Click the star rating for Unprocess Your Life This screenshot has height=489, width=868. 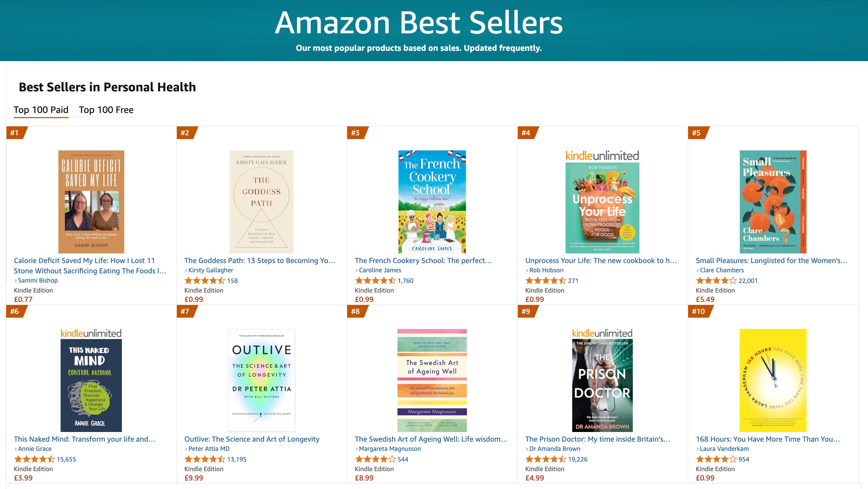[x=546, y=281]
